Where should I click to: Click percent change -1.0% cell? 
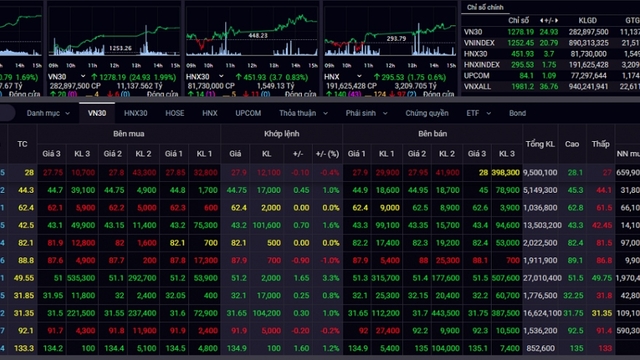pos(329,260)
